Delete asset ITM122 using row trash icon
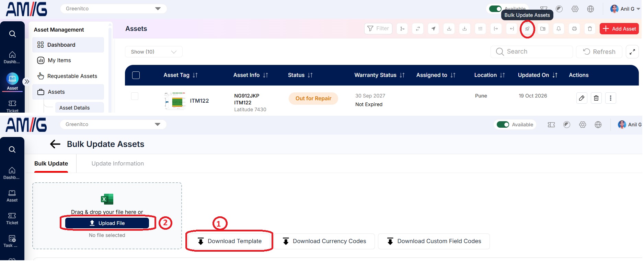The width and height of the screenshot is (644, 263). click(596, 98)
